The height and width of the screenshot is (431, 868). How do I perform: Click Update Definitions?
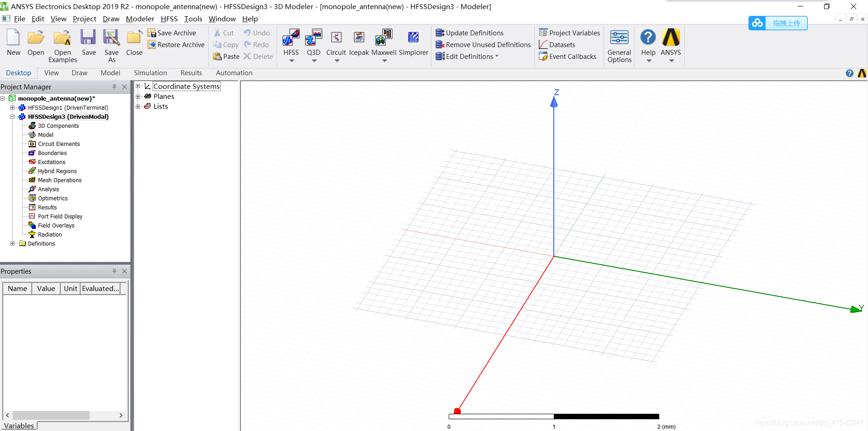pos(470,33)
